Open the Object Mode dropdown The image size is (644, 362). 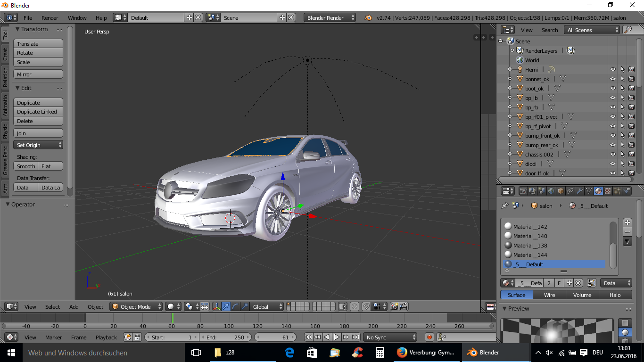coord(136,306)
